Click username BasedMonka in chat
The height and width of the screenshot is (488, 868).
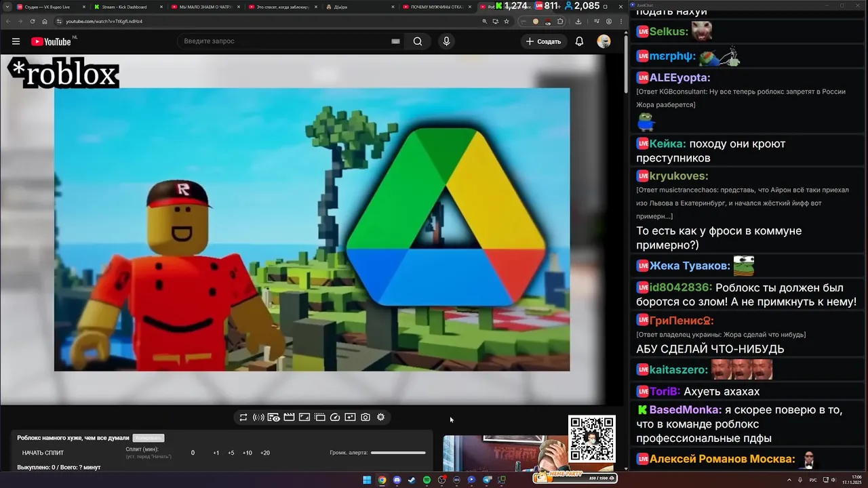coord(685,410)
